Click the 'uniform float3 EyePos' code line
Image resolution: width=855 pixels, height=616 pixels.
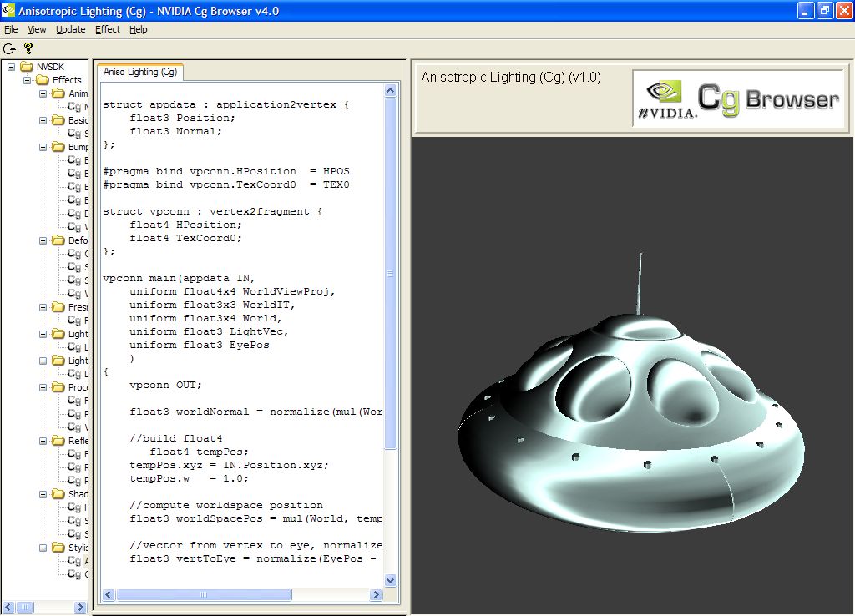point(199,345)
